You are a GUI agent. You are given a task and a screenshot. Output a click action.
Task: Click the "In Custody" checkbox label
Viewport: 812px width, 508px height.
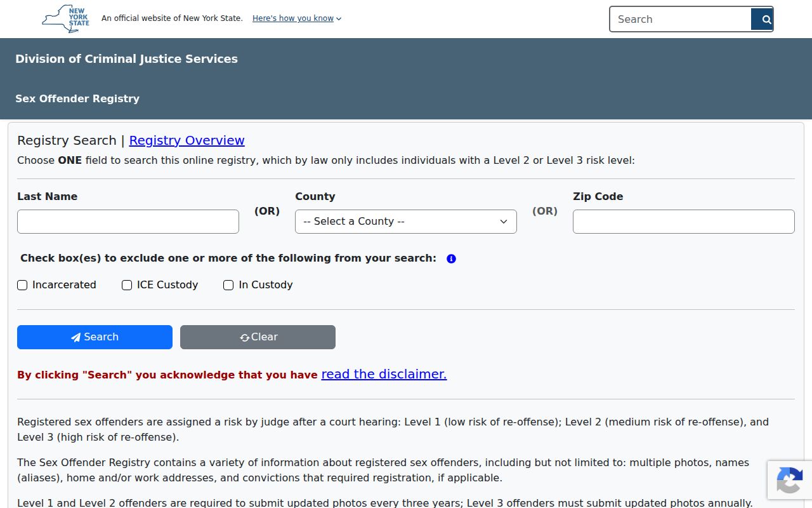tap(266, 285)
